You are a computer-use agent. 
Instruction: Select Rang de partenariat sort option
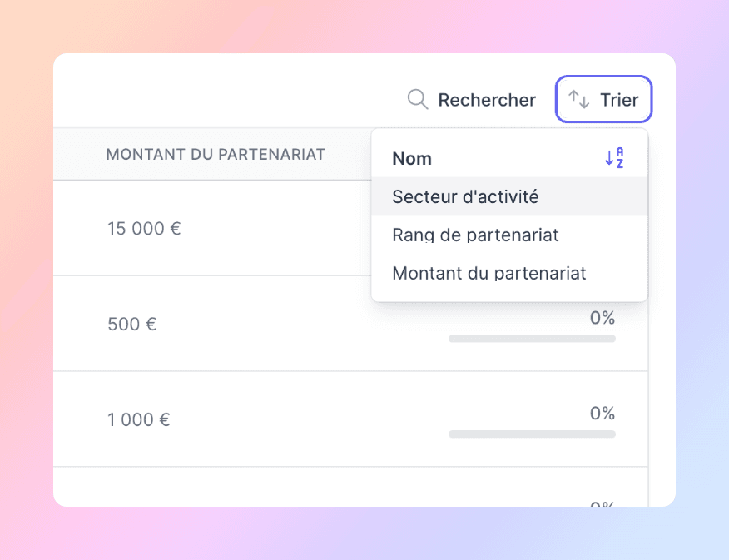[509, 235]
